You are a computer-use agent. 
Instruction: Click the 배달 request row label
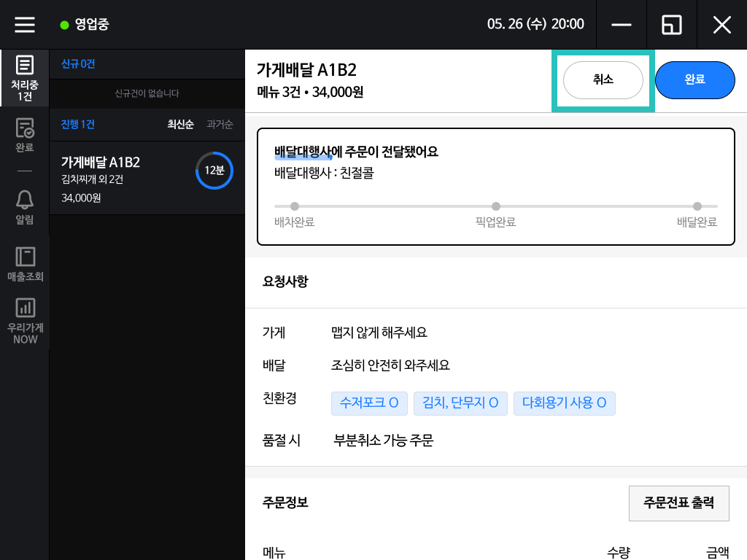[274, 365]
